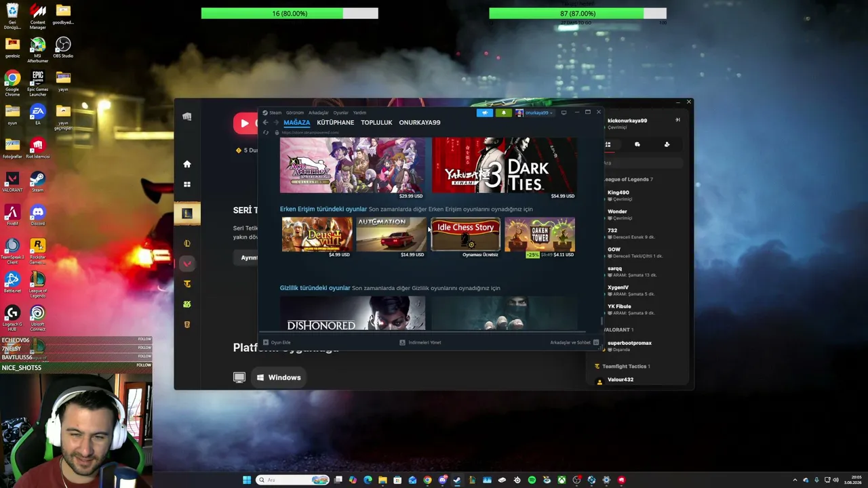Open the EA app desktop icon
The height and width of the screenshot is (488, 868).
click(37, 114)
